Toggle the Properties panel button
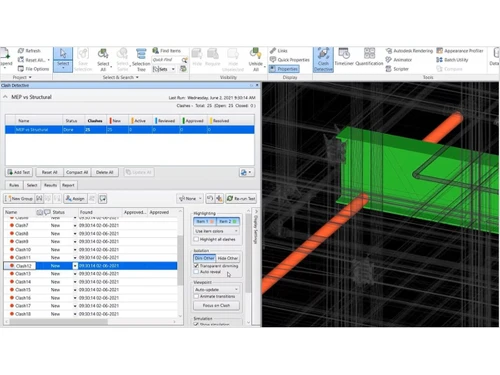Viewport: 500px width, 375px height. pyautogui.click(x=284, y=69)
